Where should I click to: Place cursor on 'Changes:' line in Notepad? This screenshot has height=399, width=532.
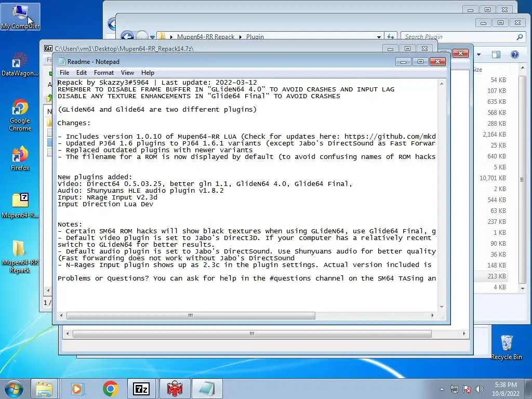coord(74,123)
